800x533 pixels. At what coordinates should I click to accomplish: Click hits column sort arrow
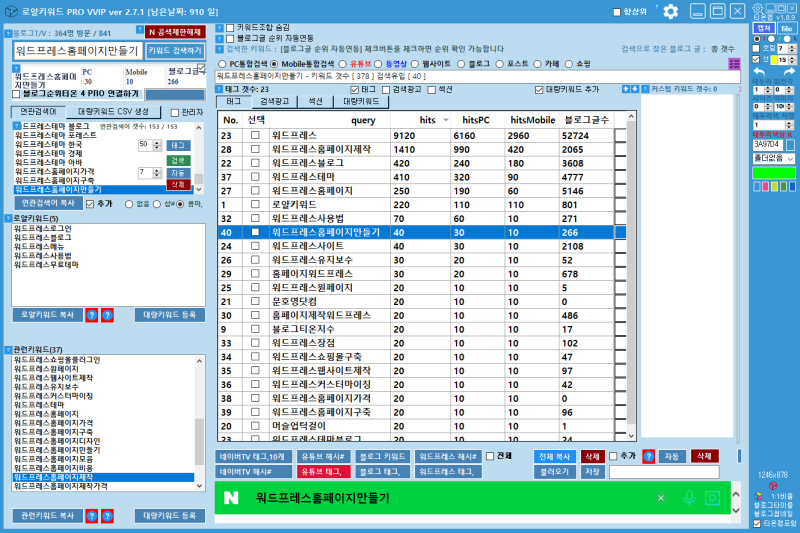pyautogui.click(x=445, y=120)
